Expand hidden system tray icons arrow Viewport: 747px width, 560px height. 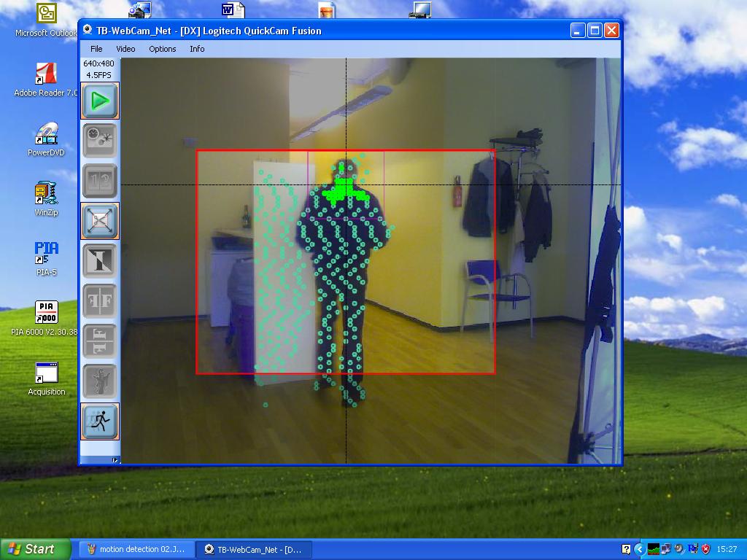click(639, 549)
